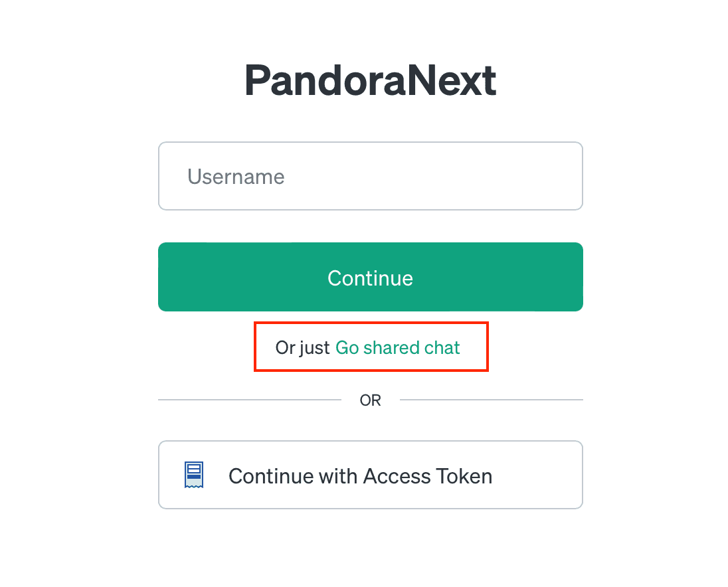
Task: Click the OR divider label
Action: coord(370,400)
